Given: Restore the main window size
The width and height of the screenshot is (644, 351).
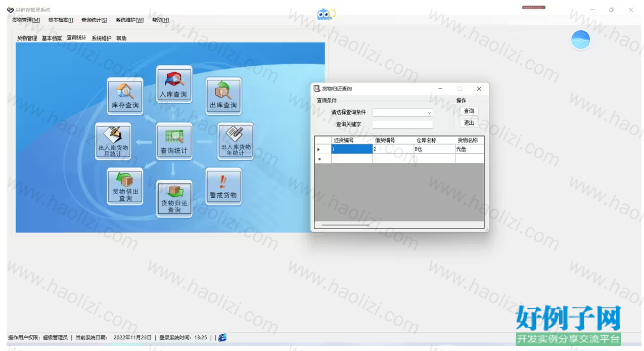Looking at the screenshot, I should pos(611,10).
